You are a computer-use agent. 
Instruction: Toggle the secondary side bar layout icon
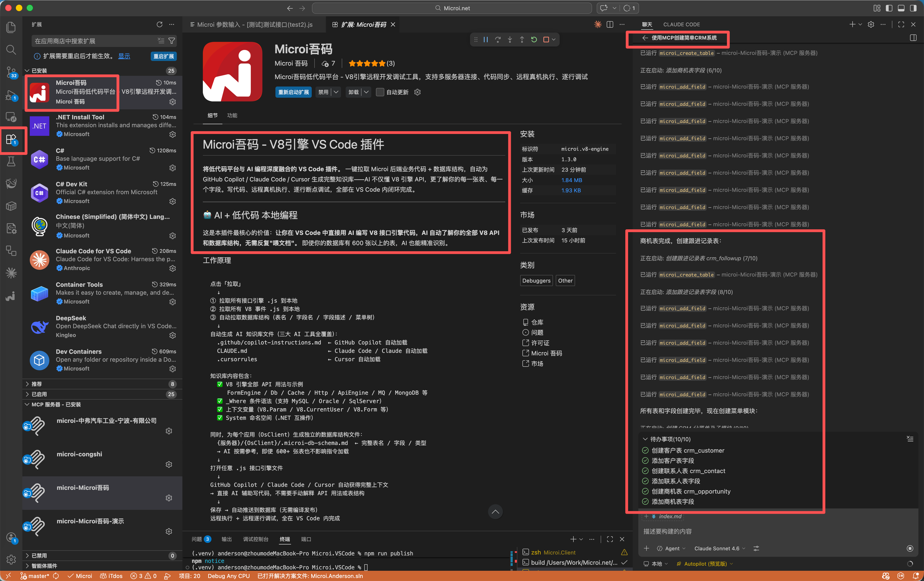[x=913, y=8]
